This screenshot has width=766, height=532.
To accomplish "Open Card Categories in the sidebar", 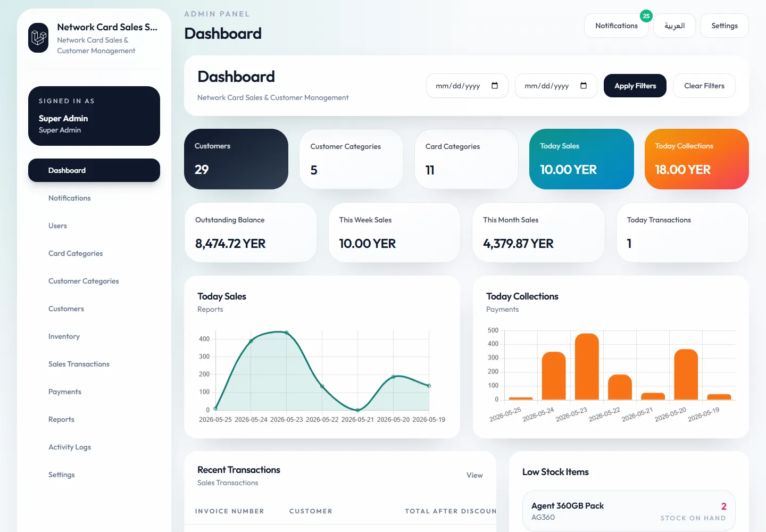I will [x=94, y=253].
